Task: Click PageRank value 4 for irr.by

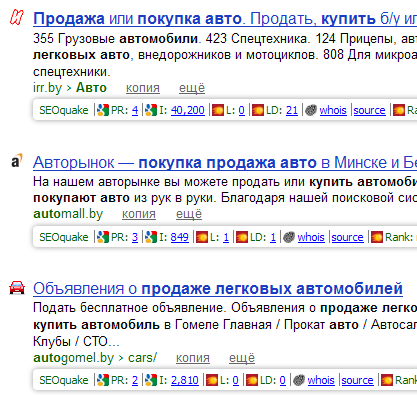Action: 135,110
